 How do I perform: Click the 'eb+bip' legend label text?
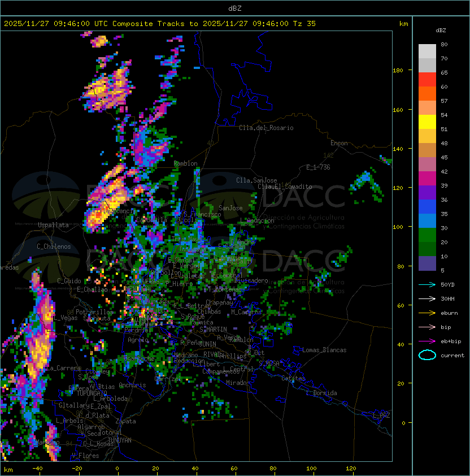coord(451,341)
